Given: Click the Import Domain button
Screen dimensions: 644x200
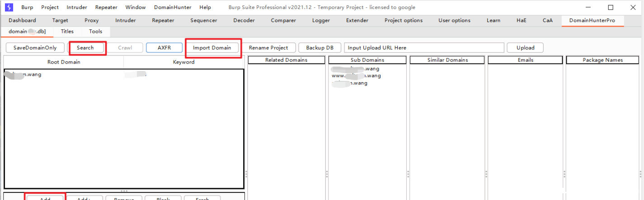Looking at the screenshot, I should point(212,48).
